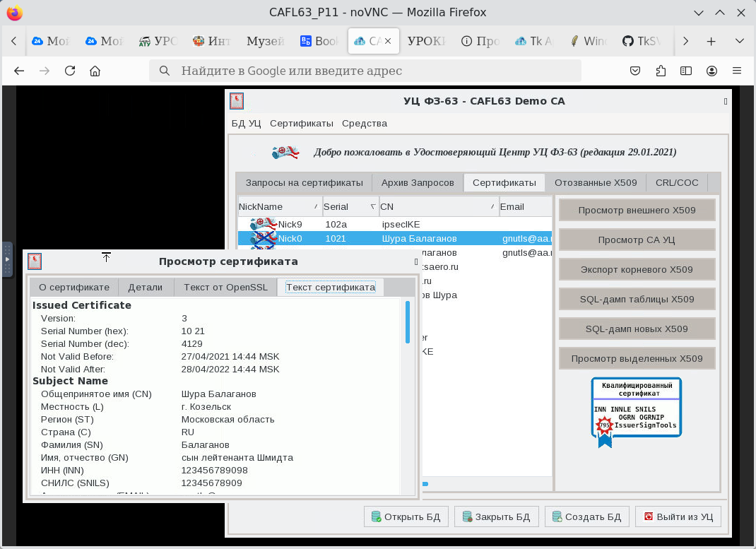Click the value 123456789098 for ИНН

[215, 470]
